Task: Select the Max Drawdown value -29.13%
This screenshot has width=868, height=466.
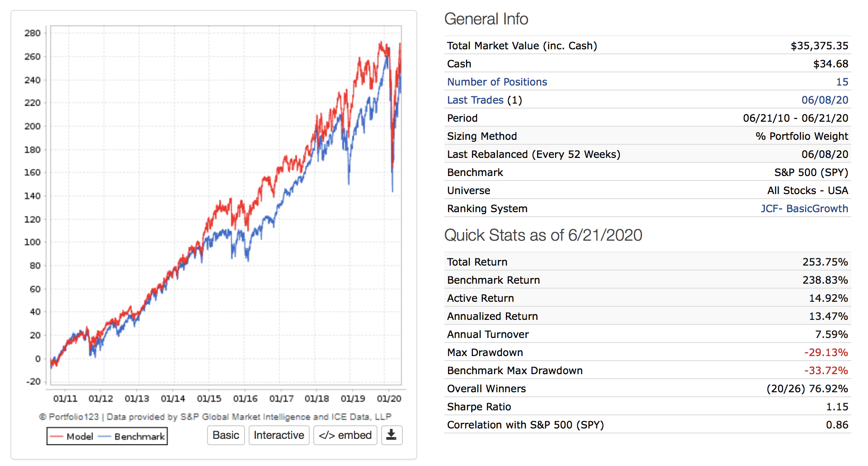Action: [826, 352]
